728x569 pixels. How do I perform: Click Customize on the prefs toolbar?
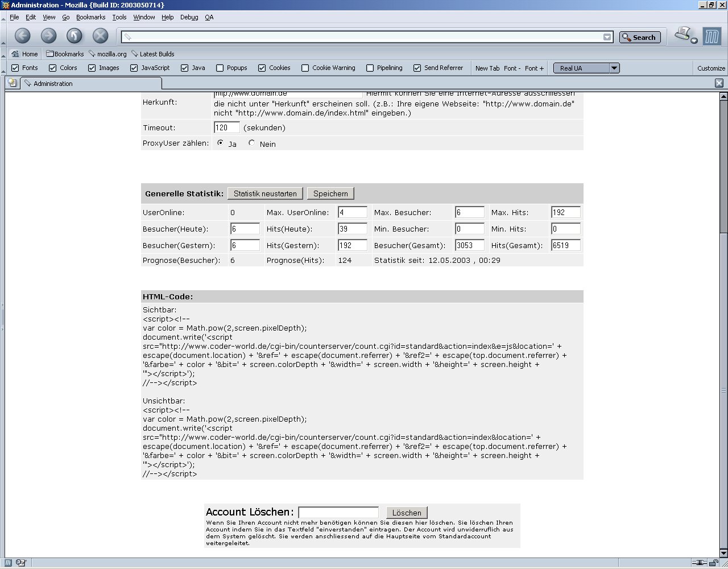pos(711,68)
